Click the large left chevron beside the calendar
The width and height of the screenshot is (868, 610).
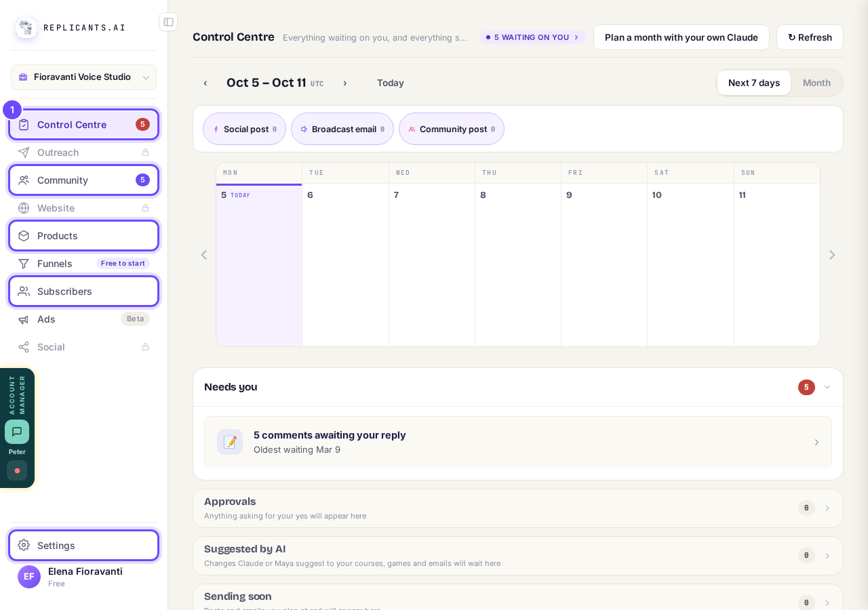click(x=204, y=255)
